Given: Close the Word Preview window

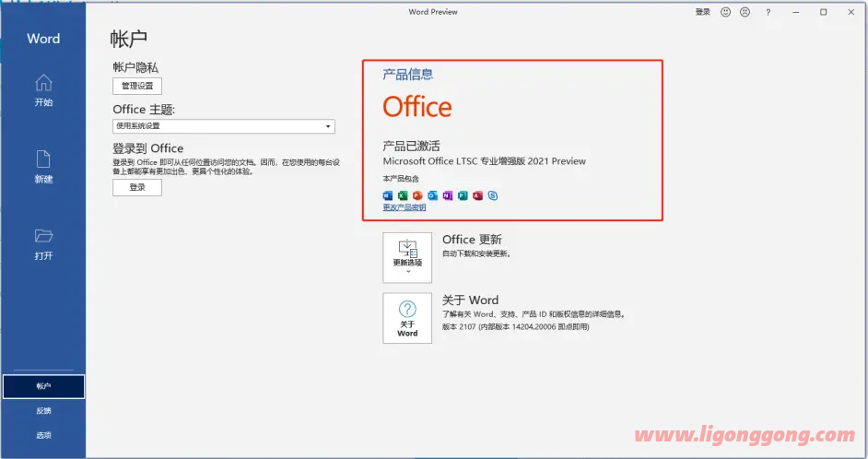Looking at the screenshot, I should [x=850, y=12].
